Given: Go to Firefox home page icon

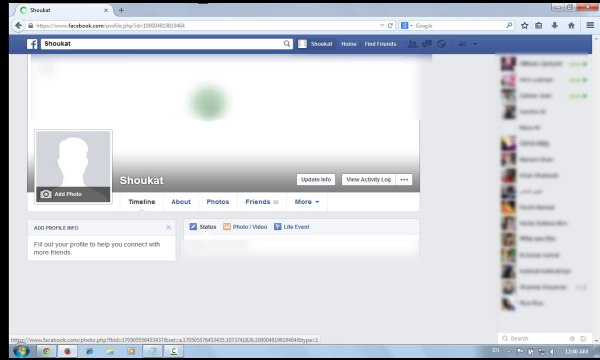Looking at the screenshot, I should point(571,26).
